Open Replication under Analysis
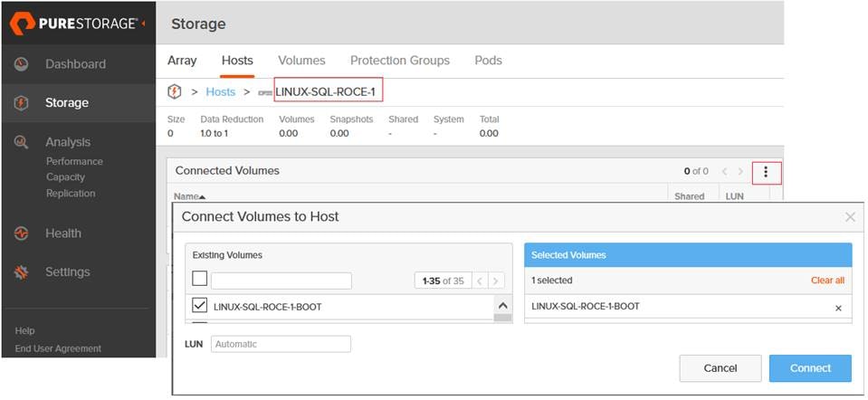This screenshot has height=400, width=868. coord(71,193)
